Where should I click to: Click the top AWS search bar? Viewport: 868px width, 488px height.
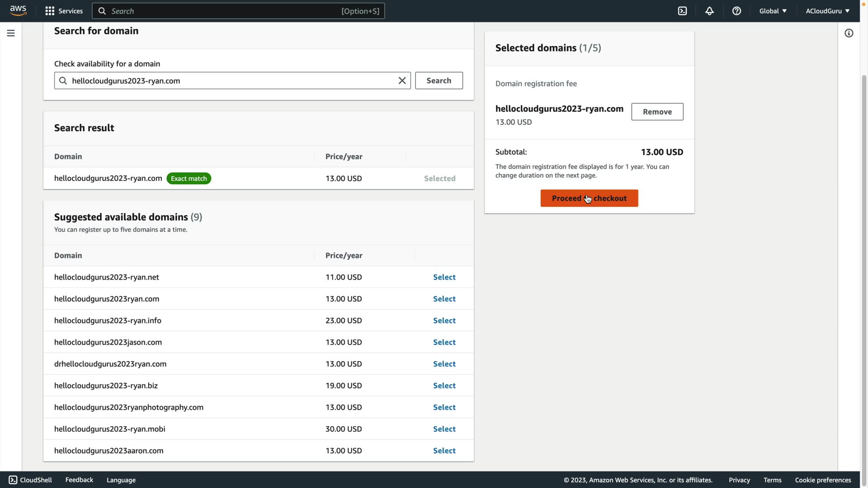coord(238,11)
